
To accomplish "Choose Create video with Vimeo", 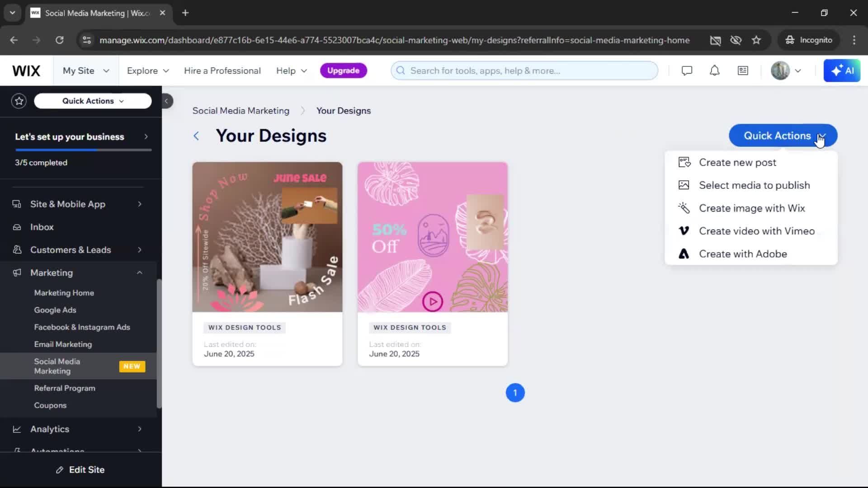I will coord(751,231).
